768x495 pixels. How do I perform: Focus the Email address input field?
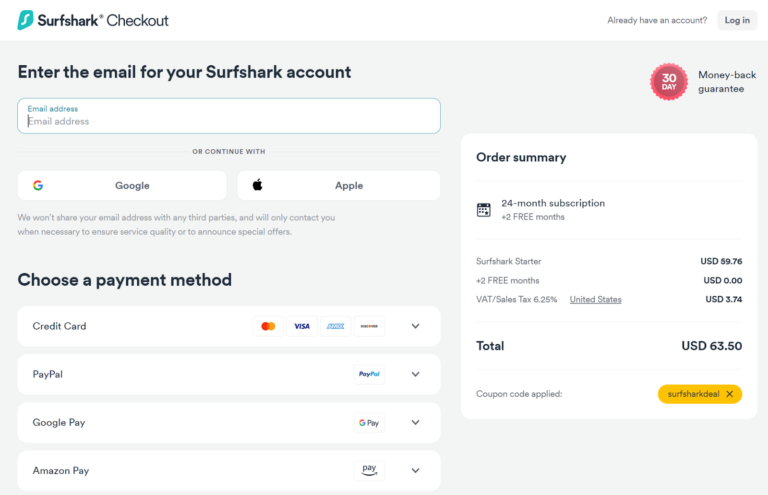(x=229, y=121)
